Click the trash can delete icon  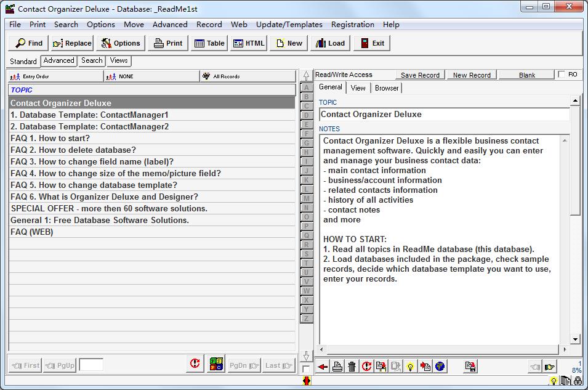click(x=352, y=367)
